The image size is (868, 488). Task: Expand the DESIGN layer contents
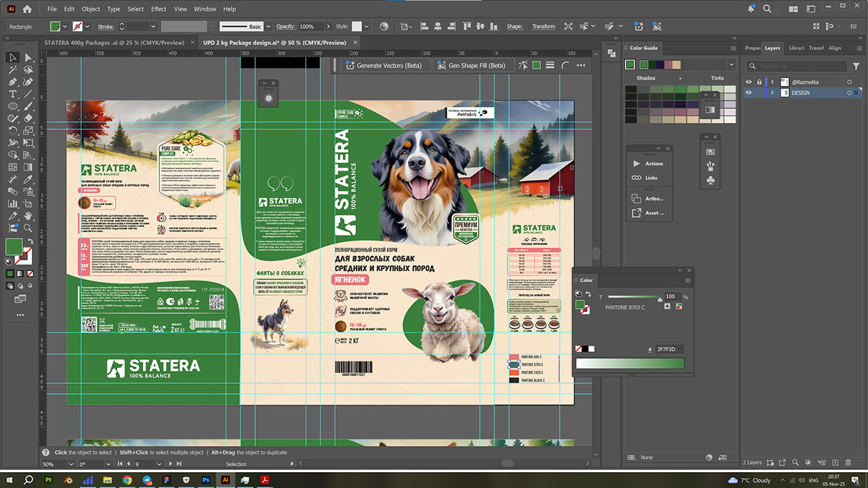(x=772, y=93)
